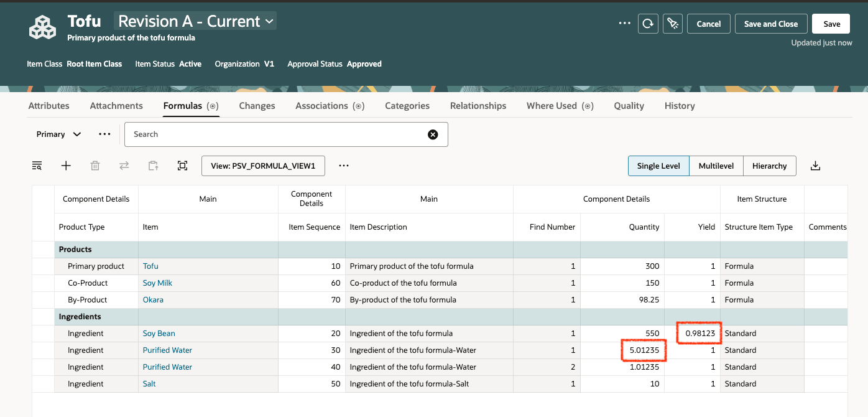Click the delete trash icon
Viewport: 868px width, 417px height.
(95, 166)
